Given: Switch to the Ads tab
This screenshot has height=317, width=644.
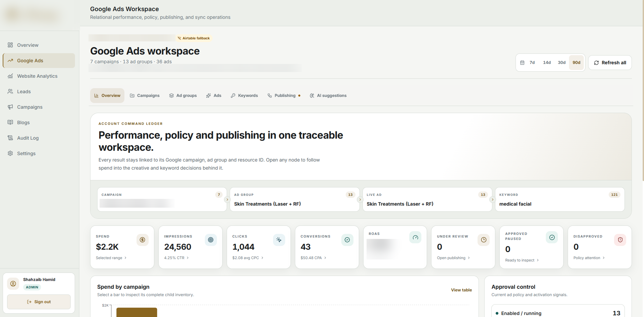Looking at the screenshot, I should click(x=214, y=96).
